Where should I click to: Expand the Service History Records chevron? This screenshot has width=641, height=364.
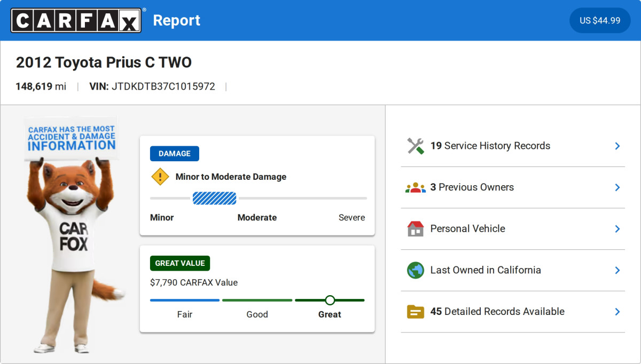coord(617,146)
